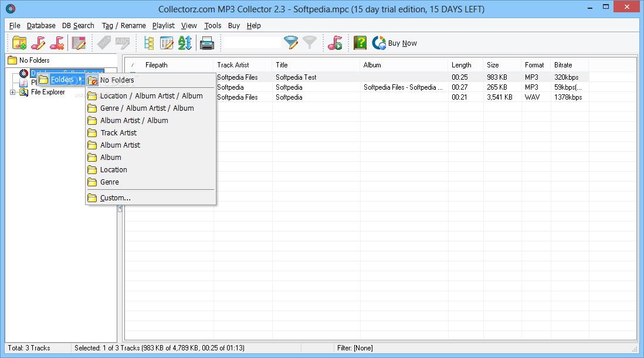
Task: Choose Genre / Album Artist / Album grouping
Action: (150, 108)
